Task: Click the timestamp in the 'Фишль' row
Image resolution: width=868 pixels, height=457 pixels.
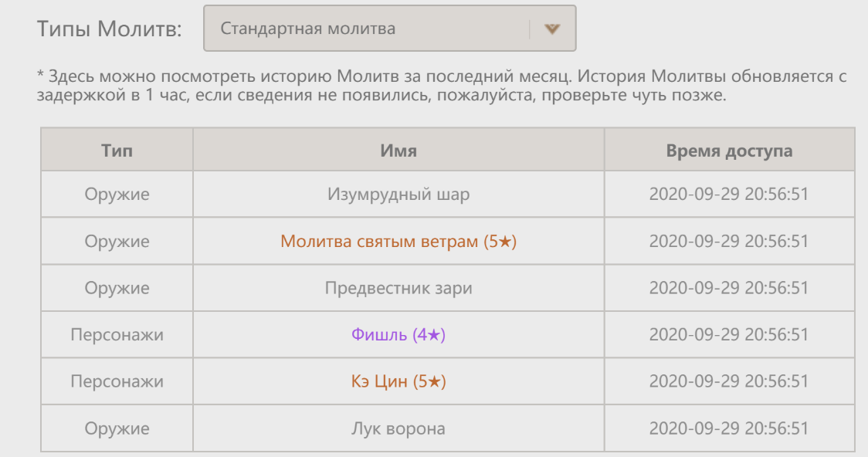Action: pos(729,335)
